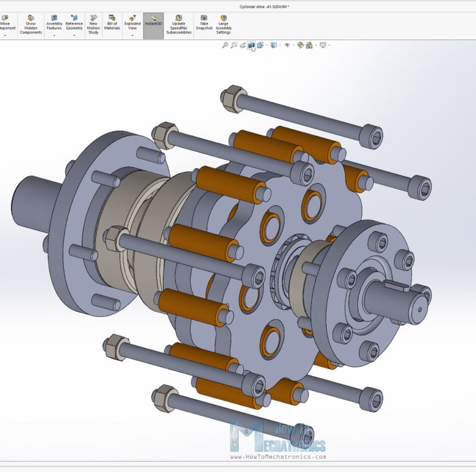The image size is (476, 472).
Task: Open the Hide/Show Items dropdown arrow
Action: coord(294,45)
